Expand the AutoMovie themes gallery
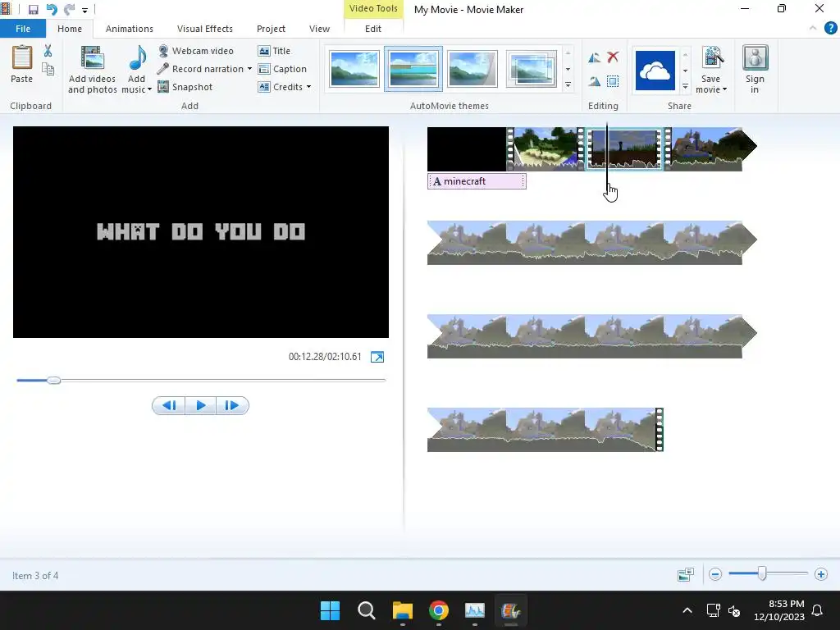The image size is (840, 630). pos(568,84)
